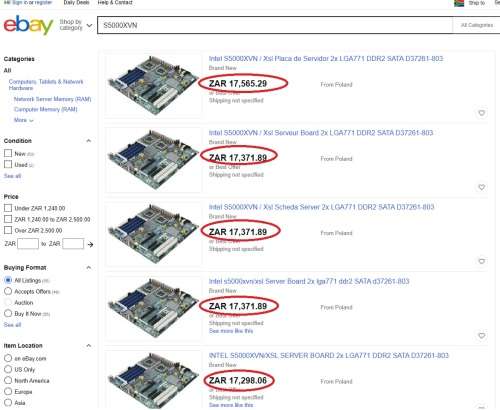This screenshot has width=500, height=410.
Task: Select the Asia location option
Action: click(8, 402)
